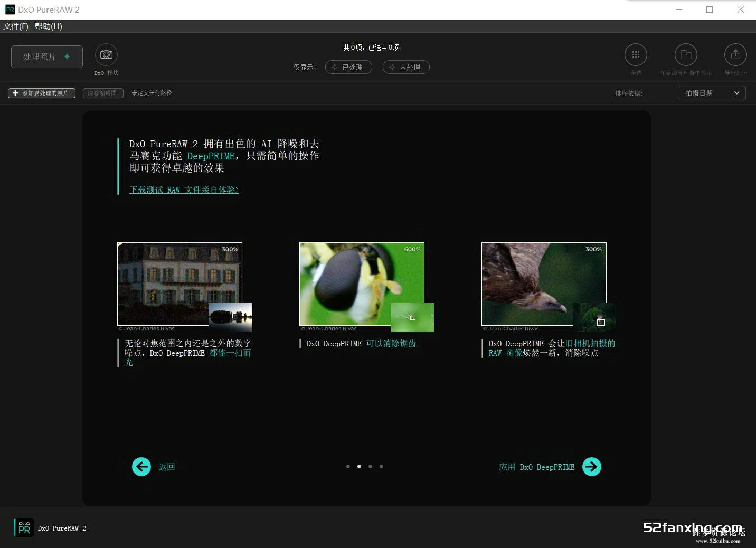Click the 应用 DxO DeepPRIME link
Screen dimensions: 756x548
pyautogui.click(x=537, y=467)
